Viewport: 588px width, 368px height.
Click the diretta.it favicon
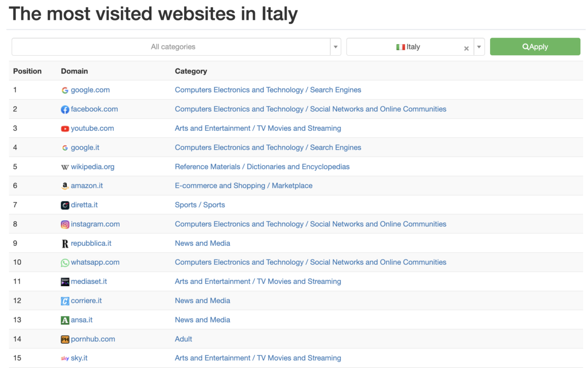point(65,205)
